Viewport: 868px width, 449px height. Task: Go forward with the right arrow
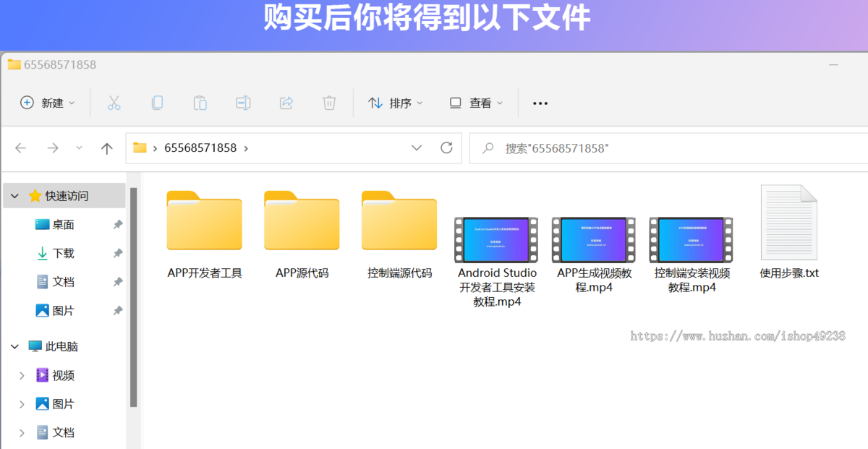[x=53, y=148]
